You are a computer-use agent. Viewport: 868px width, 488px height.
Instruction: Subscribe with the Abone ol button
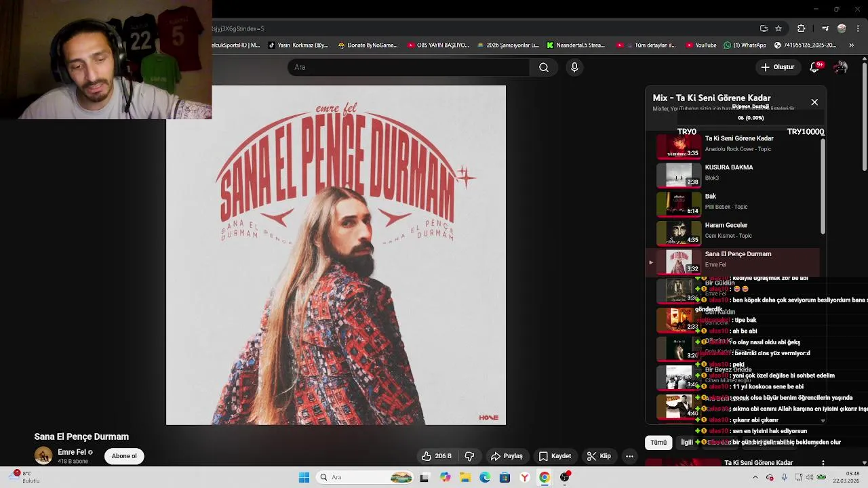(x=124, y=456)
